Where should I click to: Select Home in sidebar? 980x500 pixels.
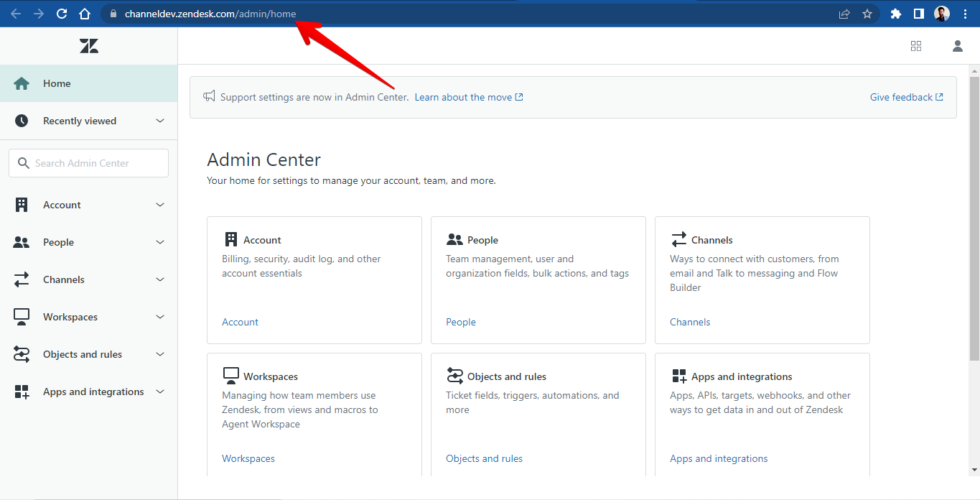pos(88,83)
